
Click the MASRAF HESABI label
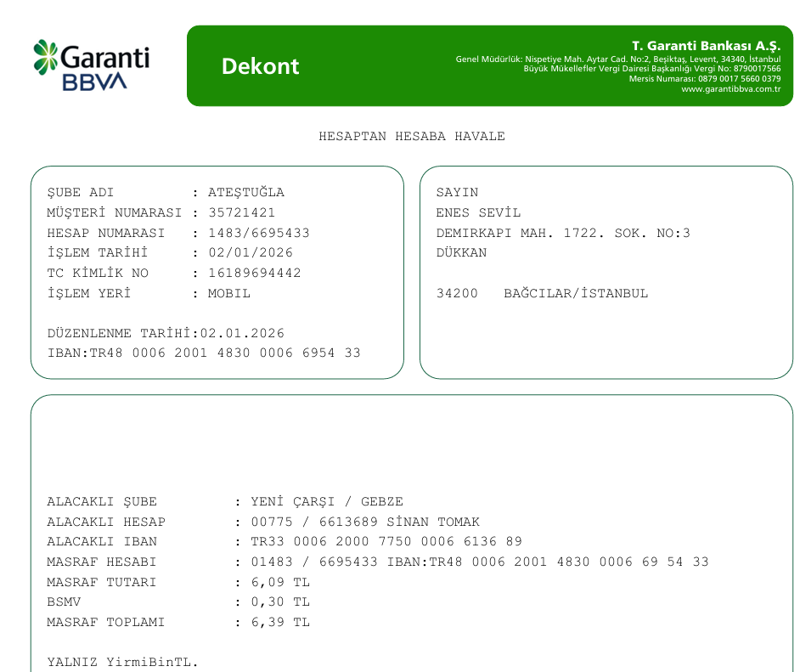[101, 562]
